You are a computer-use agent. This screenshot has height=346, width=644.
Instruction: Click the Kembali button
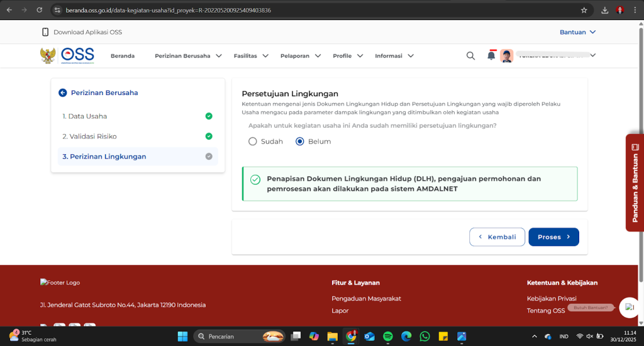[497, 237]
